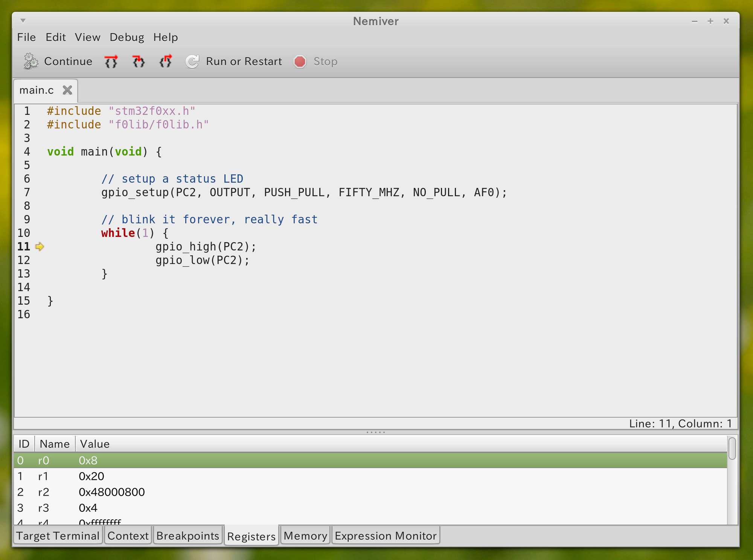Switch to the Breakpoints tab
The image size is (753, 560).
point(187,536)
